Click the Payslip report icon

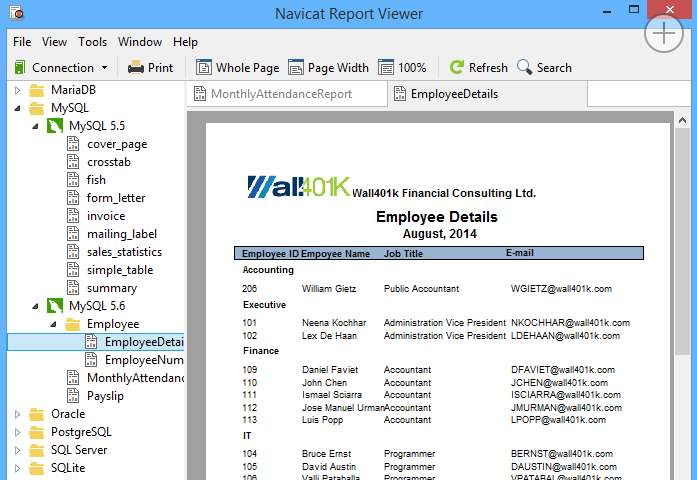73,396
